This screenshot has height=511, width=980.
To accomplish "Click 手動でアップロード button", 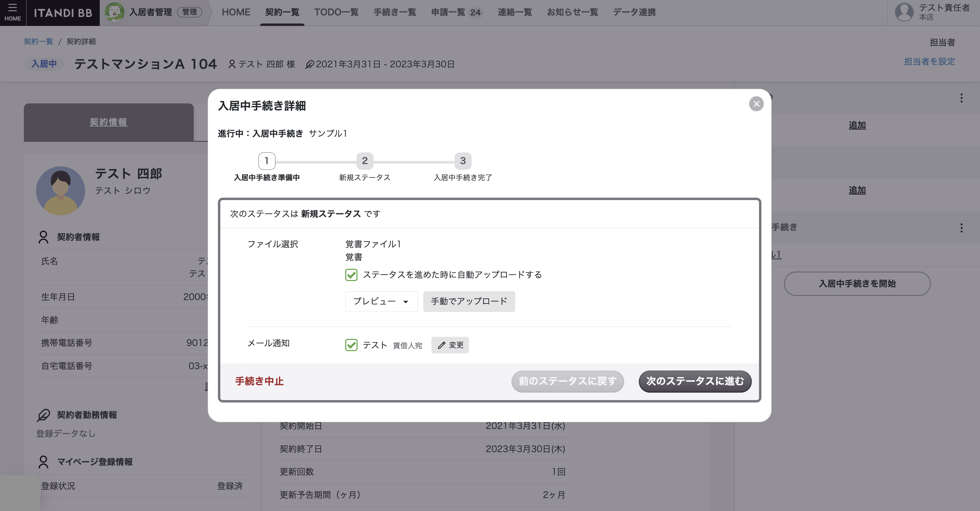I will (469, 301).
